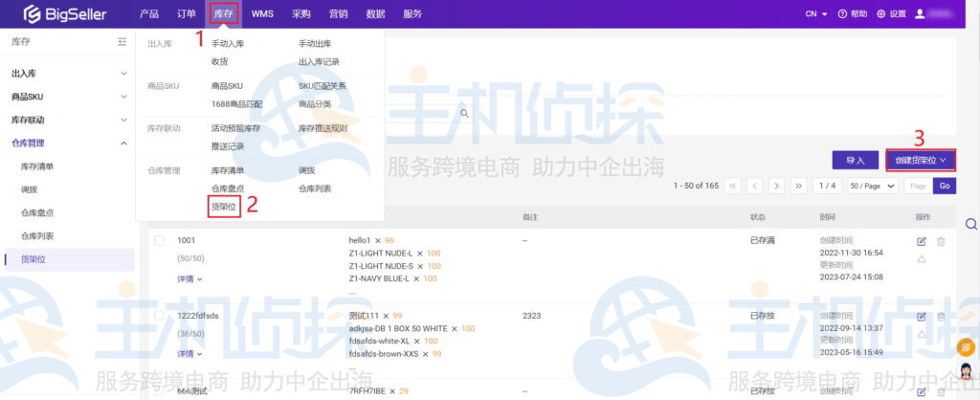Collapse the 仓库管理 sidebar section
Screen dimensions: 980x400
pos(123,144)
